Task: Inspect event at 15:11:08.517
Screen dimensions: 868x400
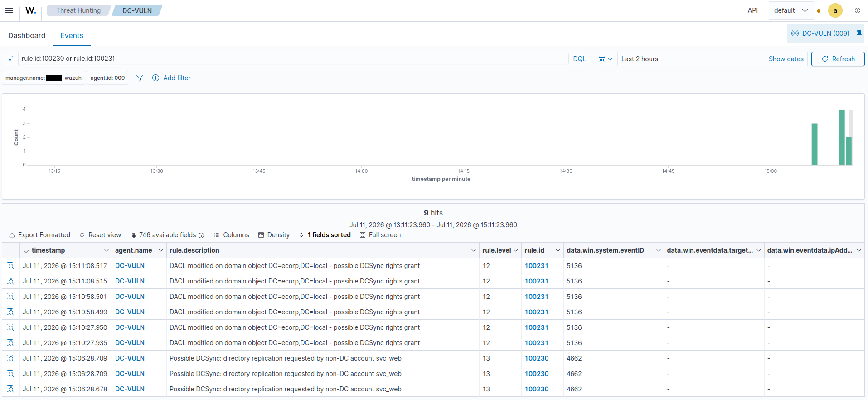Action: [x=10, y=266]
